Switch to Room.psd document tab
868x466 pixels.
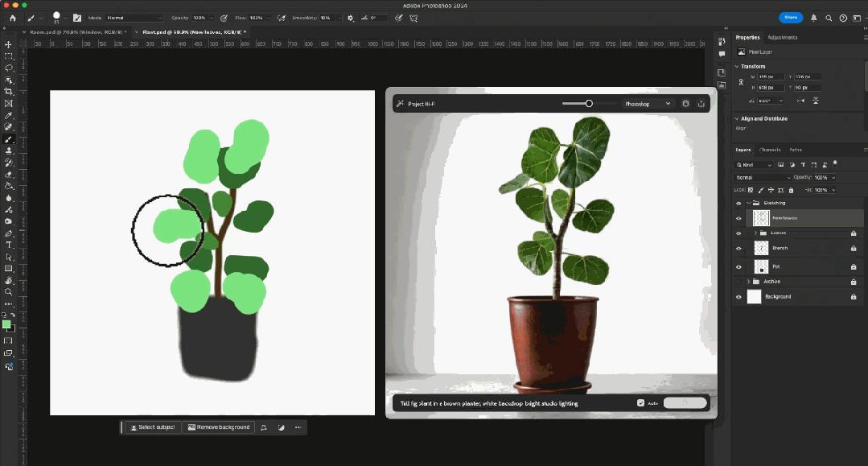(x=76, y=32)
